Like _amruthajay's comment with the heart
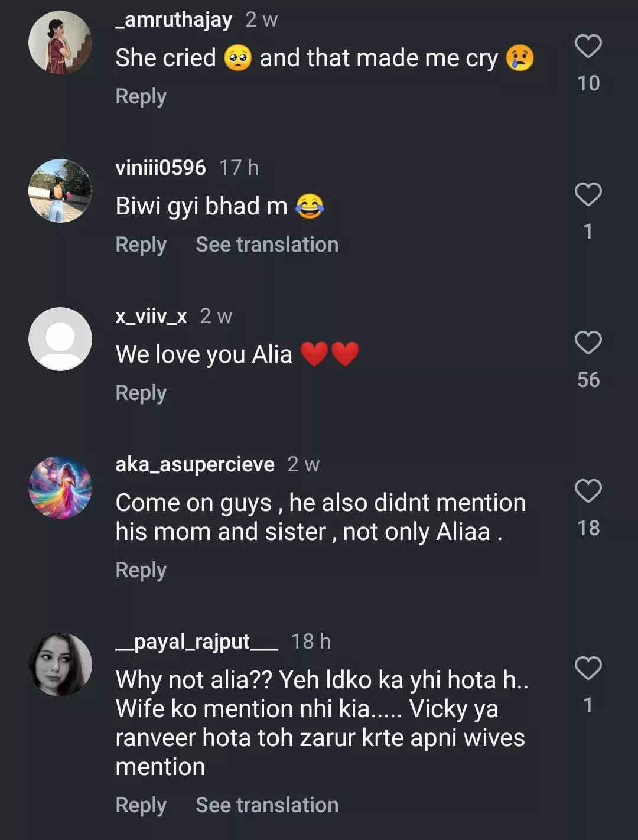Viewport: 638px width, 840px height. [x=588, y=46]
